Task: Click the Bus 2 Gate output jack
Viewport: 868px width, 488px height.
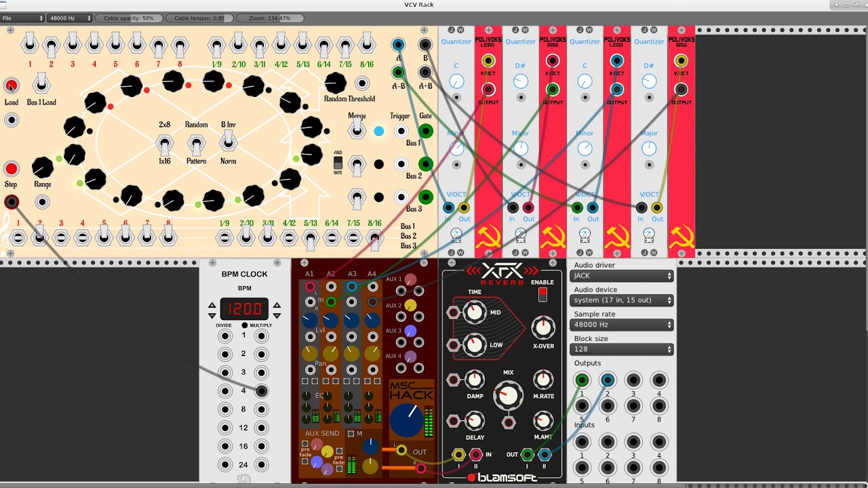Action: pyautogui.click(x=426, y=164)
